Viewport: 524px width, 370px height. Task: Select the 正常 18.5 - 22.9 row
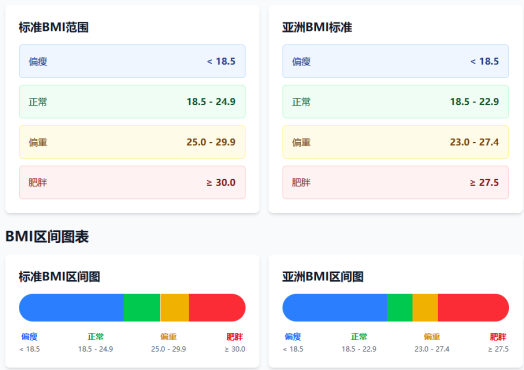pyautogui.click(x=396, y=102)
